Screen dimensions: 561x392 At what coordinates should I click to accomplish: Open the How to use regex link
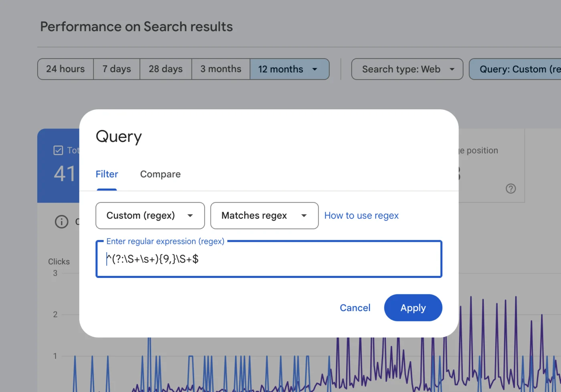pos(361,215)
